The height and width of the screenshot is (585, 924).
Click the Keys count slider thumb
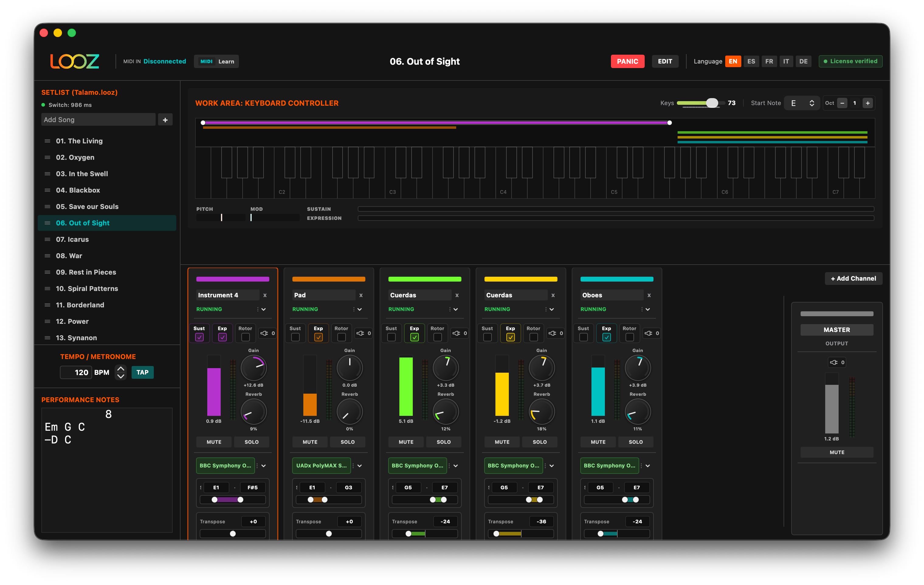[712, 103]
